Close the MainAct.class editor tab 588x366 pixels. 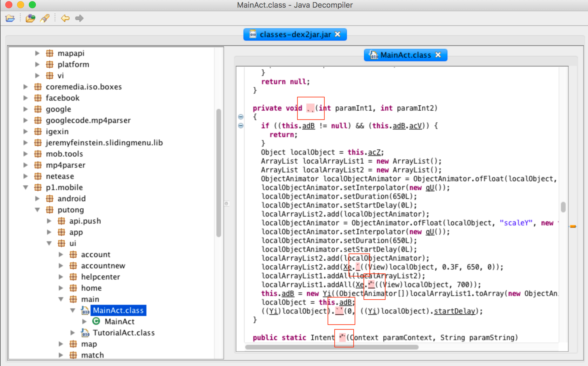438,55
